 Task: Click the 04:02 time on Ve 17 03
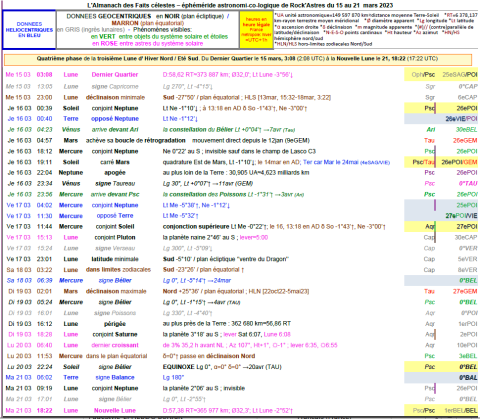[44, 205]
